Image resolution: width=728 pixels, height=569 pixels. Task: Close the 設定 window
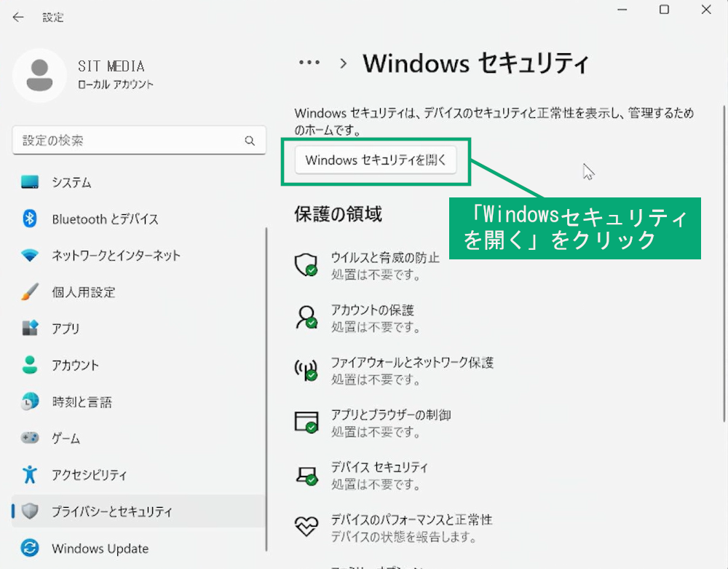click(x=706, y=9)
